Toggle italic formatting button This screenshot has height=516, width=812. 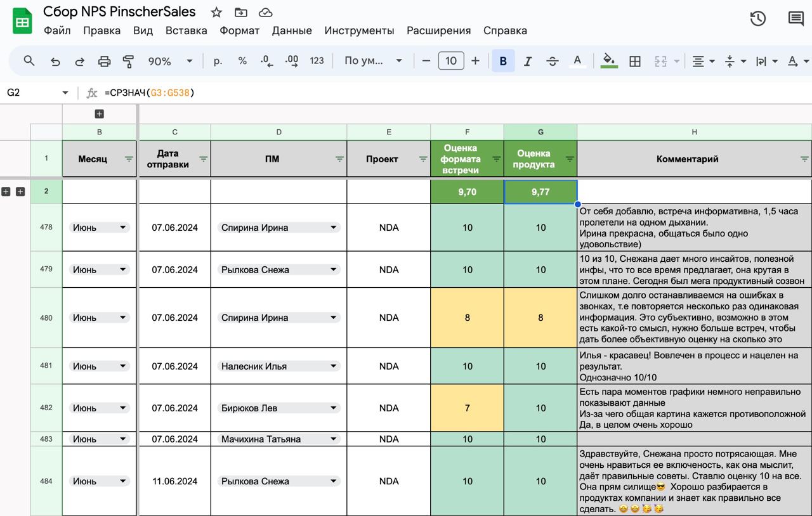coord(527,61)
